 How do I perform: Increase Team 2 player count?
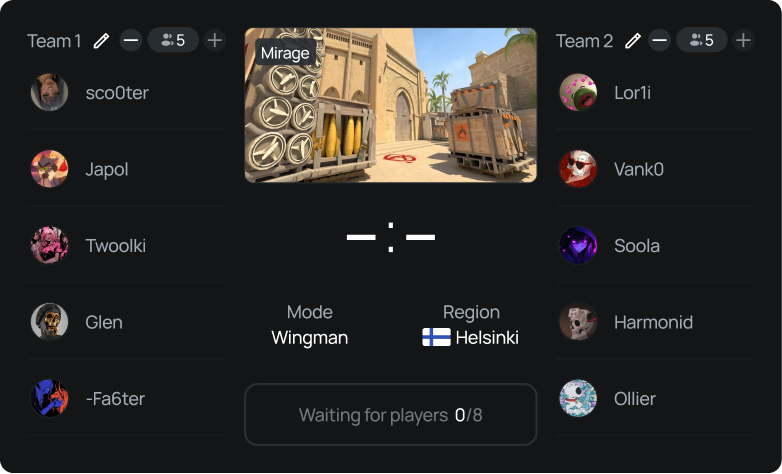[743, 40]
